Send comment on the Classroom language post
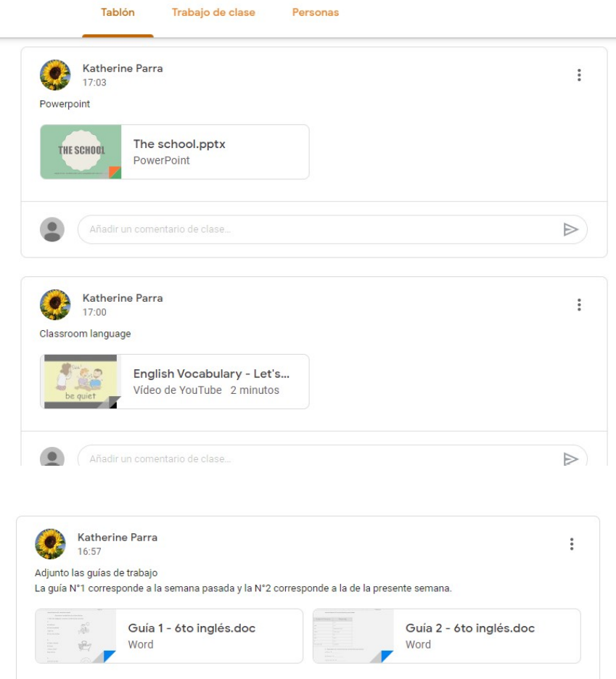 pos(570,458)
